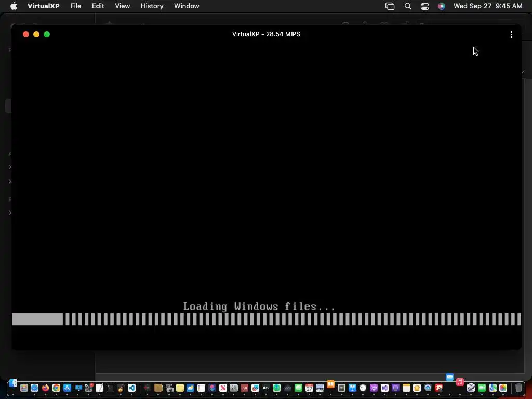Open the Window menu
The height and width of the screenshot is (399, 532).
click(x=187, y=6)
